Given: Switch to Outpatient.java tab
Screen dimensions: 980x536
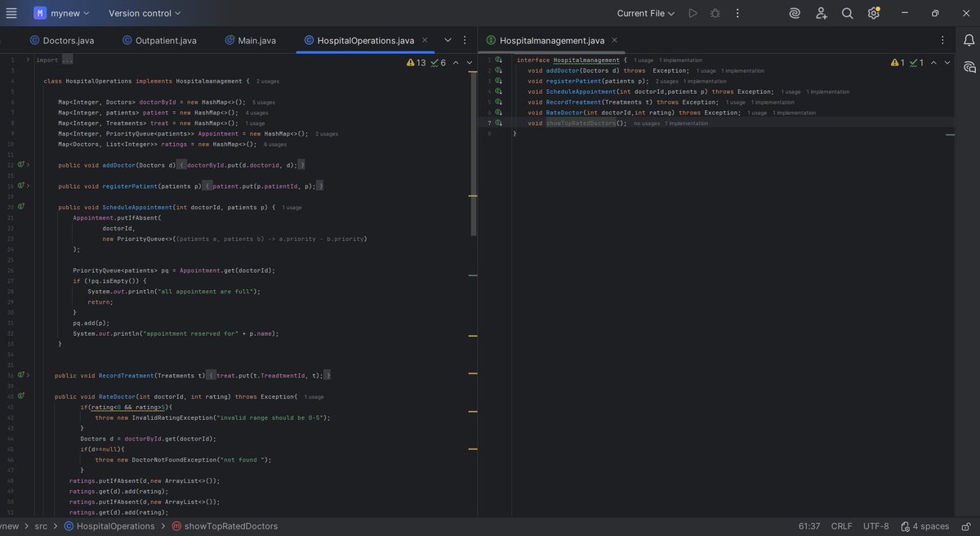Looking at the screenshot, I should 159,40.
